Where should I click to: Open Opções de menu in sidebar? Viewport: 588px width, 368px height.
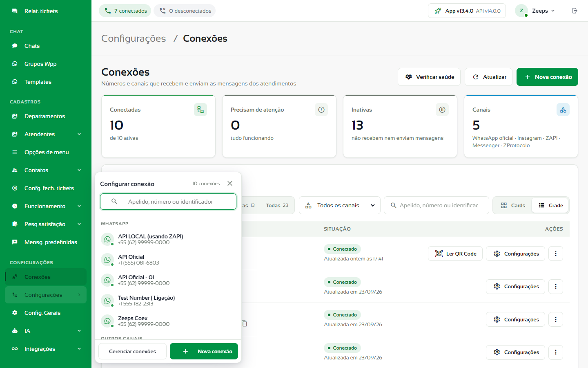46,152
